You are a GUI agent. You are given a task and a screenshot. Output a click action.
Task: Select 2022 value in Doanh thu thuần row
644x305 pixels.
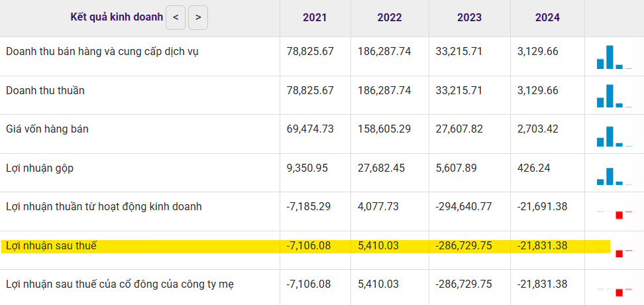pyautogui.click(x=384, y=90)
